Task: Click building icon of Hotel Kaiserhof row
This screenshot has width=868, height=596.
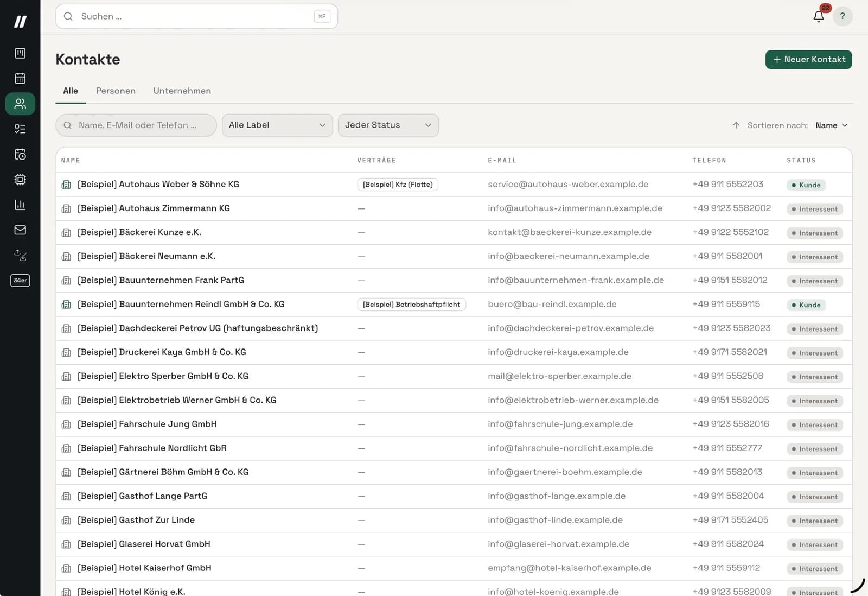Action: (66, 568)
